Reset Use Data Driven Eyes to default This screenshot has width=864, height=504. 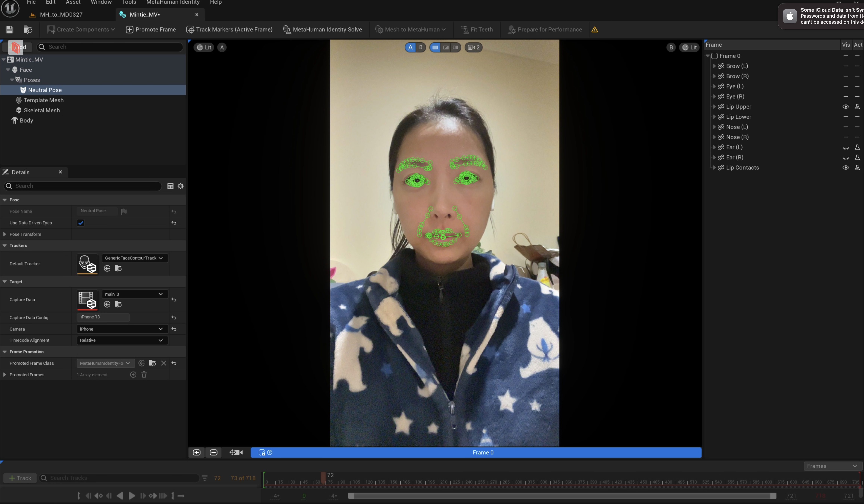(174, 223)
